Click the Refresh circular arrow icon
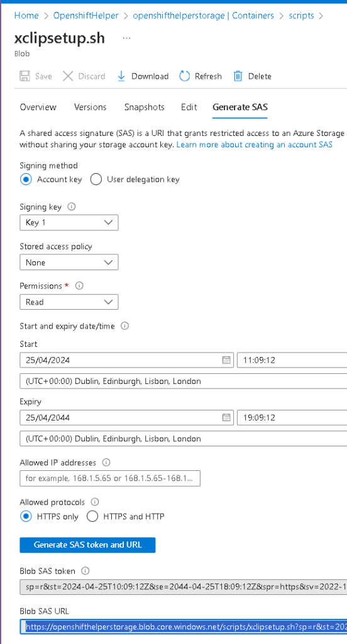The image size is (347, 644). 185,76
